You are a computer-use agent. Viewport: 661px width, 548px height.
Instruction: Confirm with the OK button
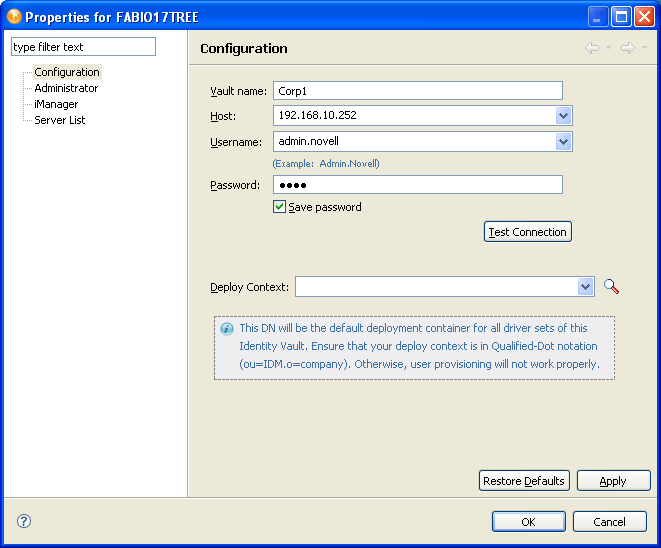(528, 521)
